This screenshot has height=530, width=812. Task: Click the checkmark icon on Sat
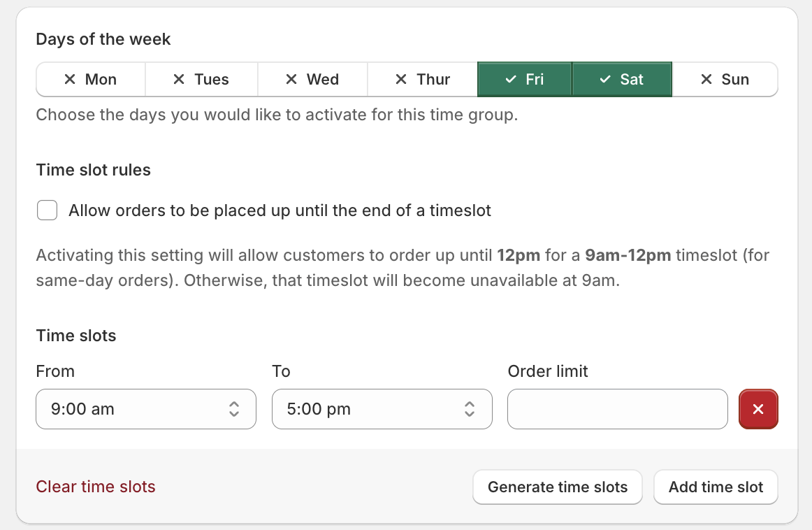pos(605,79)
